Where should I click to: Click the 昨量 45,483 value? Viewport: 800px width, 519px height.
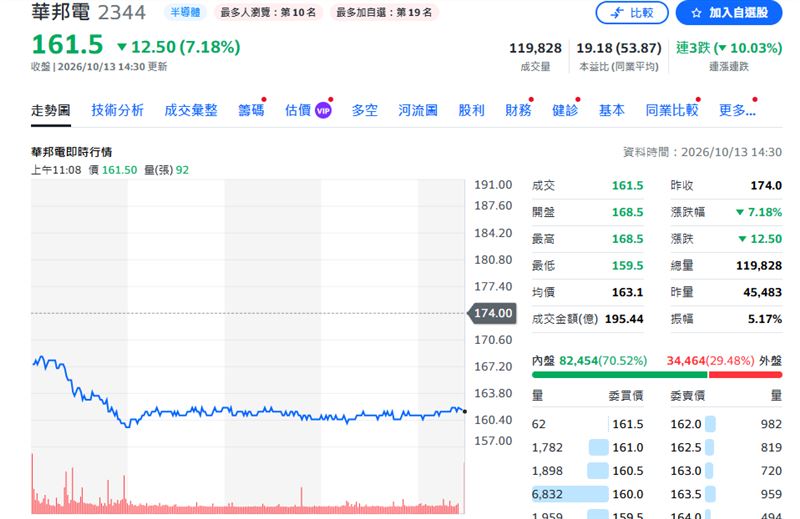click(x=763, y=292)
